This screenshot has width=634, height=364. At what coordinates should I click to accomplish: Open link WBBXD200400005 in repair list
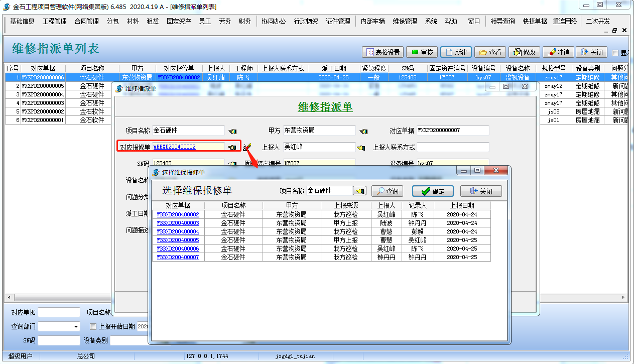(x=178, y=240)
